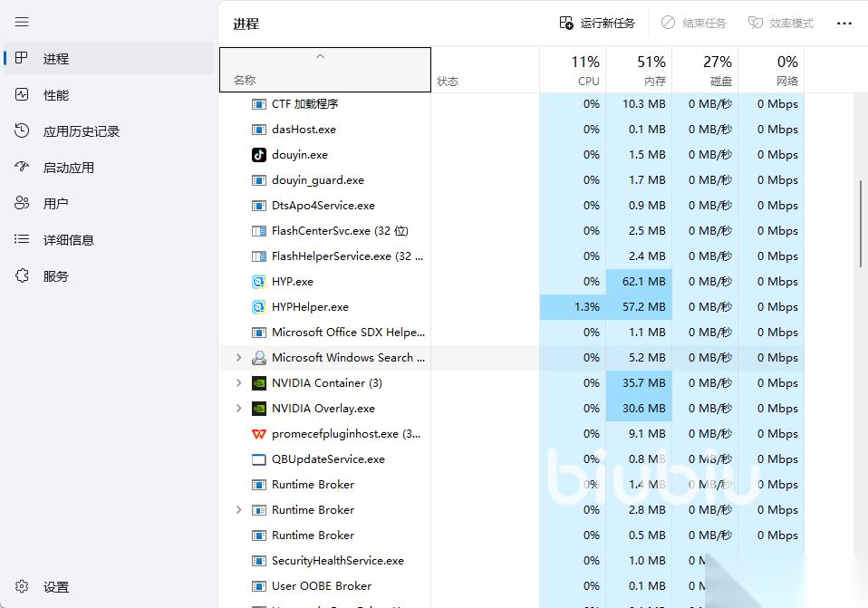Click the douyin.exe TikTok icon
This screenshot has height=608, width=868.
tap(259, 155)
